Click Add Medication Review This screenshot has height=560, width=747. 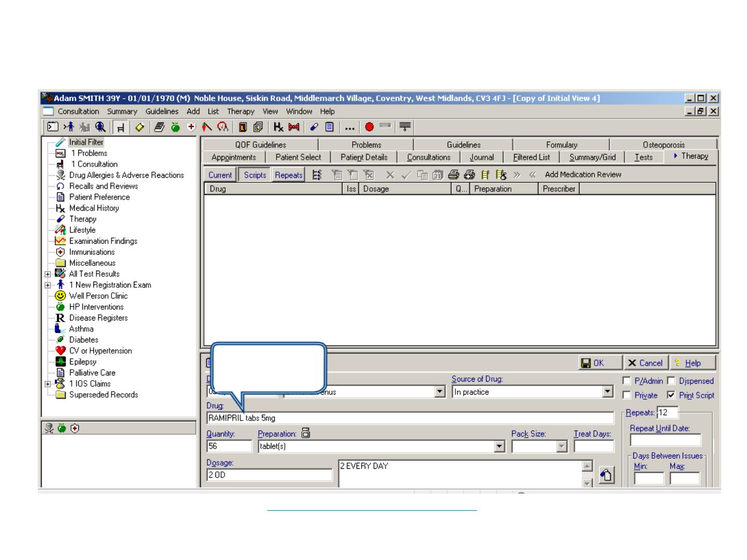pos(583,175)
